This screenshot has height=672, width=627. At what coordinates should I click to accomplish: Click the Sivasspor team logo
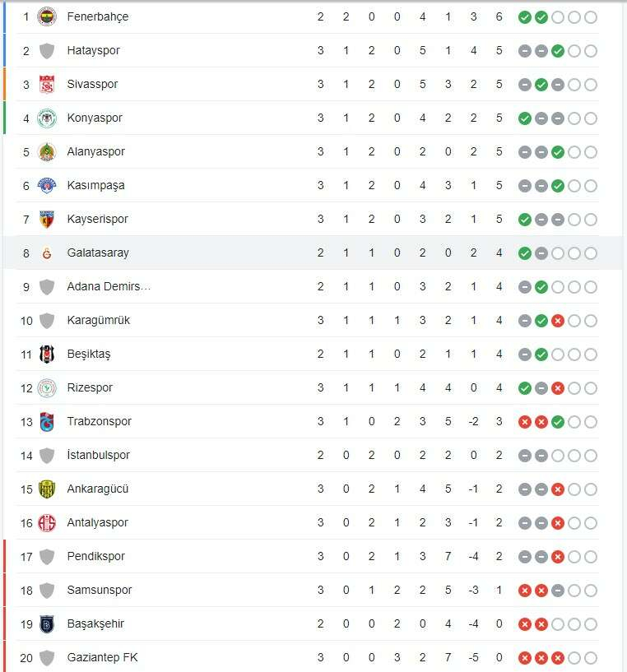pyautogui.click(x=47, y=85)
